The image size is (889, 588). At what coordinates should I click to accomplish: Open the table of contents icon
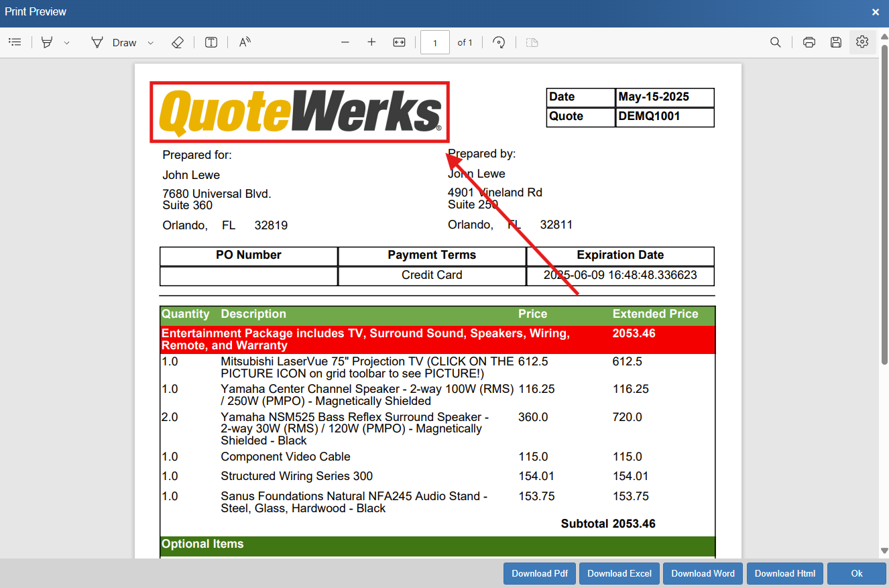pos(15,42)
